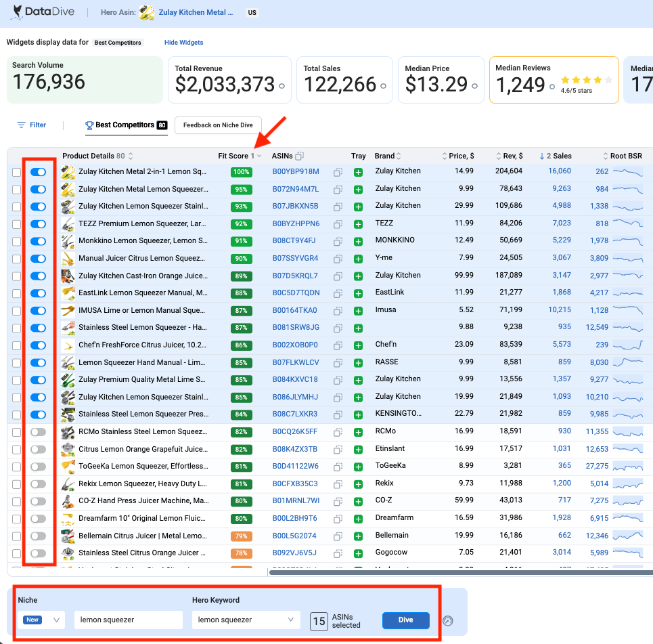Image resolution: width=653 pixels, height=644 pixels.
Task: Open Feedback on Niche Dive button
Action: coord(218,125)
